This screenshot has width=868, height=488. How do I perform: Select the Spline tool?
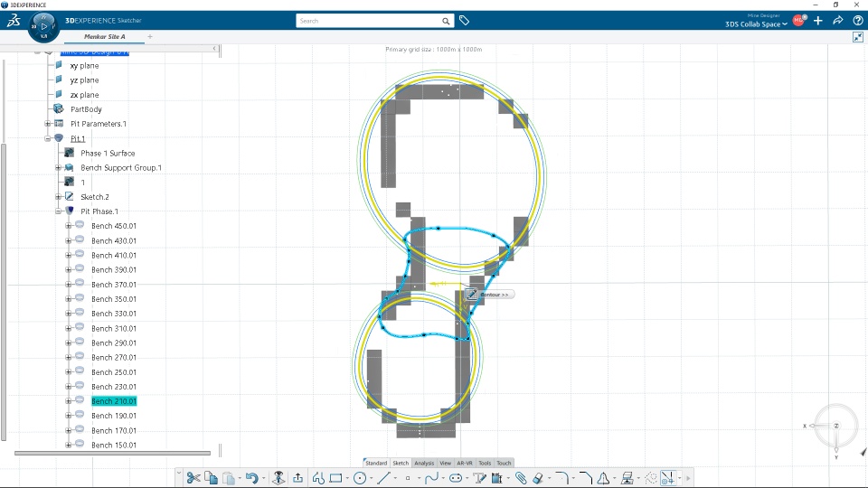click(x=431, y=478)
